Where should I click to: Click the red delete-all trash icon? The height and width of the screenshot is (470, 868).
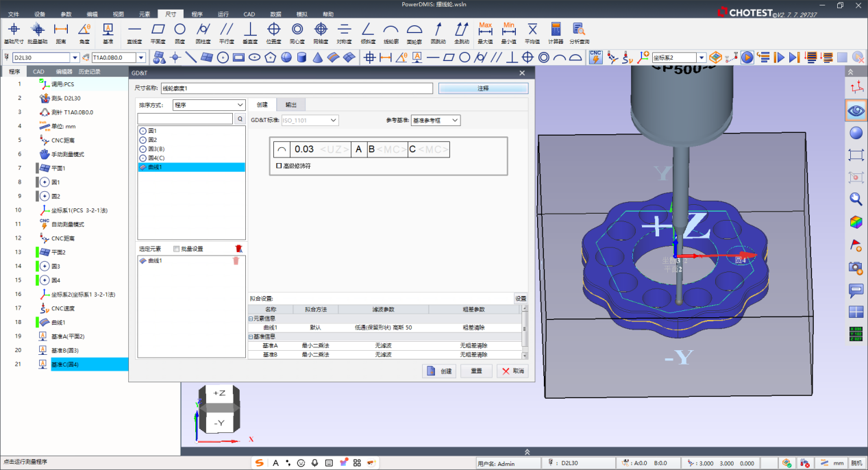[238, 249]
